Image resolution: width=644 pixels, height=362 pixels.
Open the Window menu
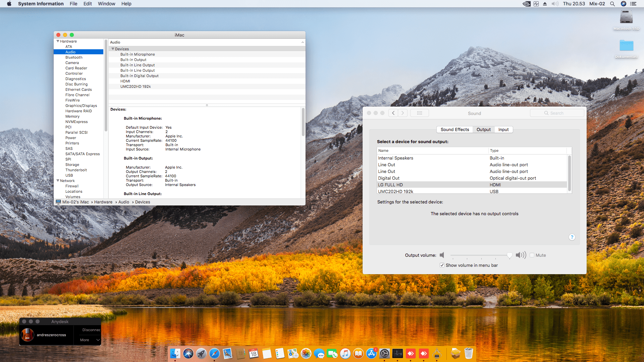(x=106, y=4)
